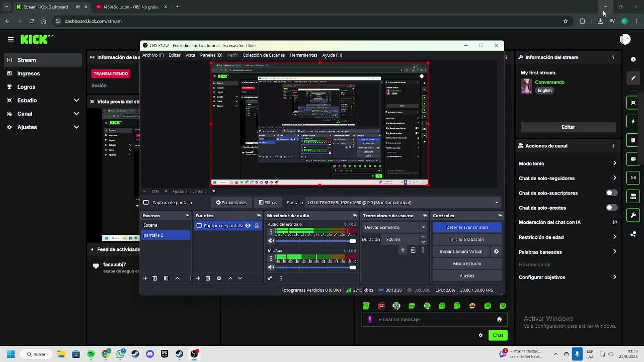
Task: Undock the Controles panel
Action: coord(500,216)
